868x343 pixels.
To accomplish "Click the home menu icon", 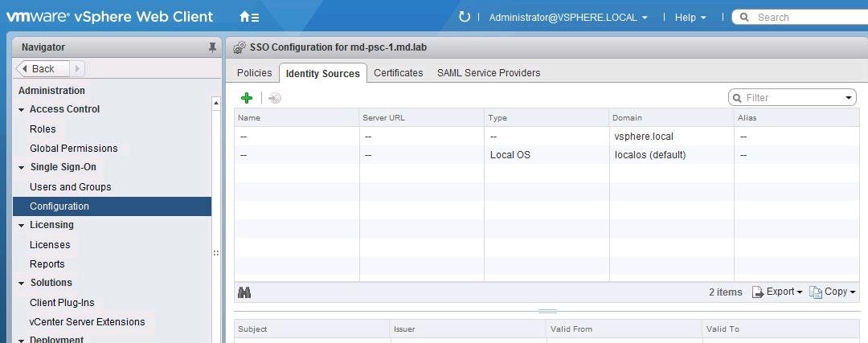I will coord(248,17).
